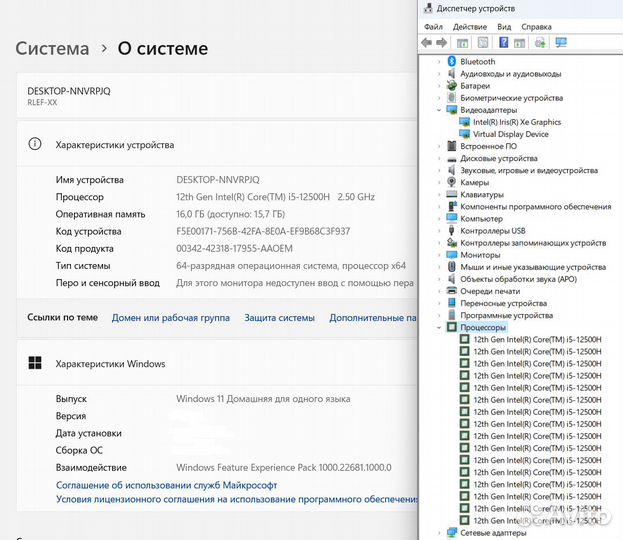Click the Properties toolbar icon
This screenshot has width=623, height=540.
[482, 43]
